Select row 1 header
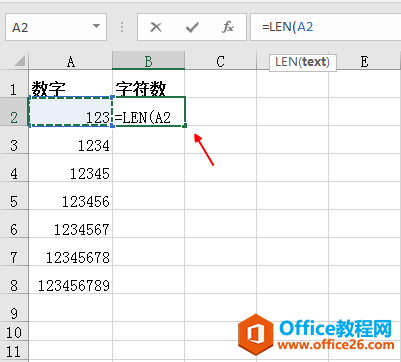Viewport: 401px width, 362px height. (x=14, y=84)
